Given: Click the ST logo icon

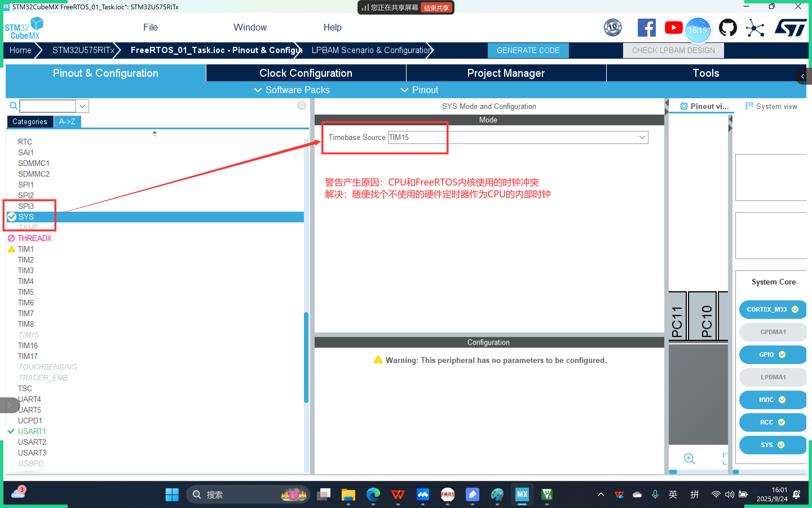Looking at the screenshot, I should click(790, 28).
